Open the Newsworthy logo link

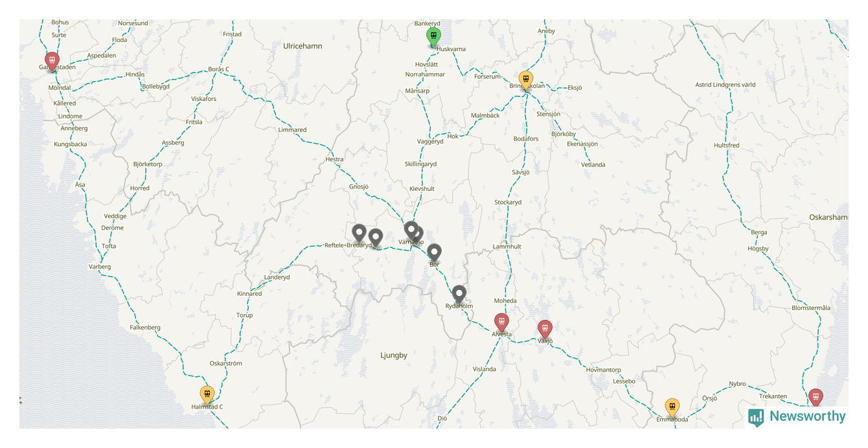[797, 416]
